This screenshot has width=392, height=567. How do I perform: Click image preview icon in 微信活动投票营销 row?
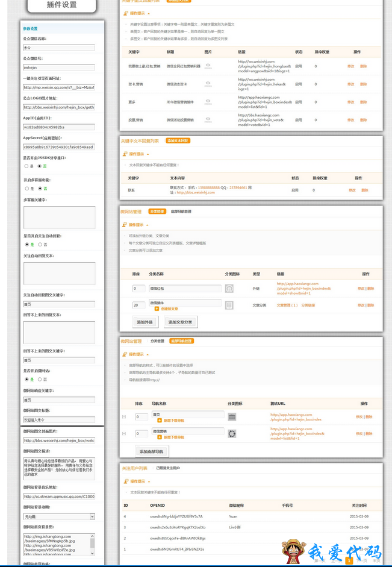208,120
